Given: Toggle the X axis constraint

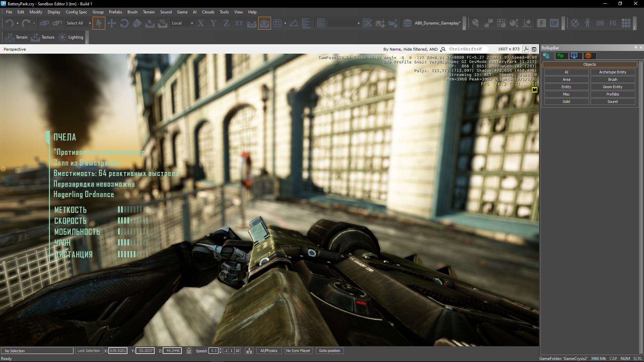Looking at the screenshot, I should pos(201,23).
